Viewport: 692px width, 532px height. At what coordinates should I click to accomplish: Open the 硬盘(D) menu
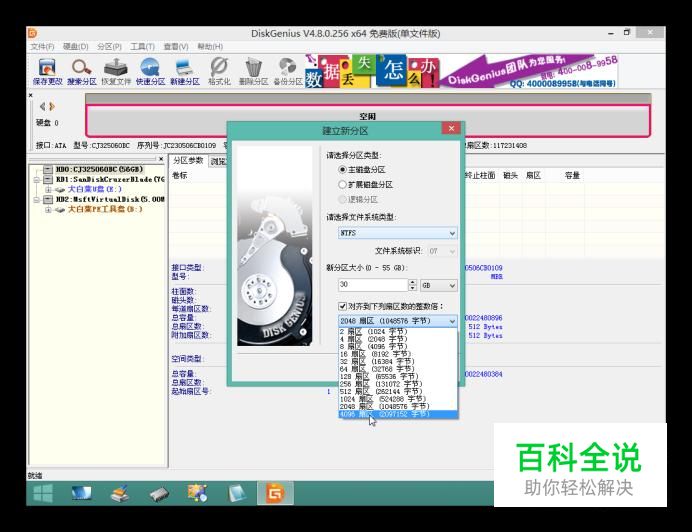coord(75,47)
